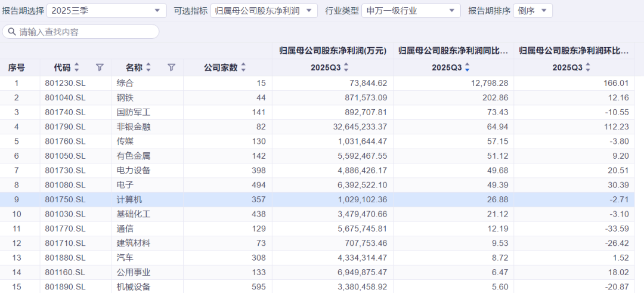Click code 801730.SL
This screenshot has height=293, width=644.
(x=66, y=171)
